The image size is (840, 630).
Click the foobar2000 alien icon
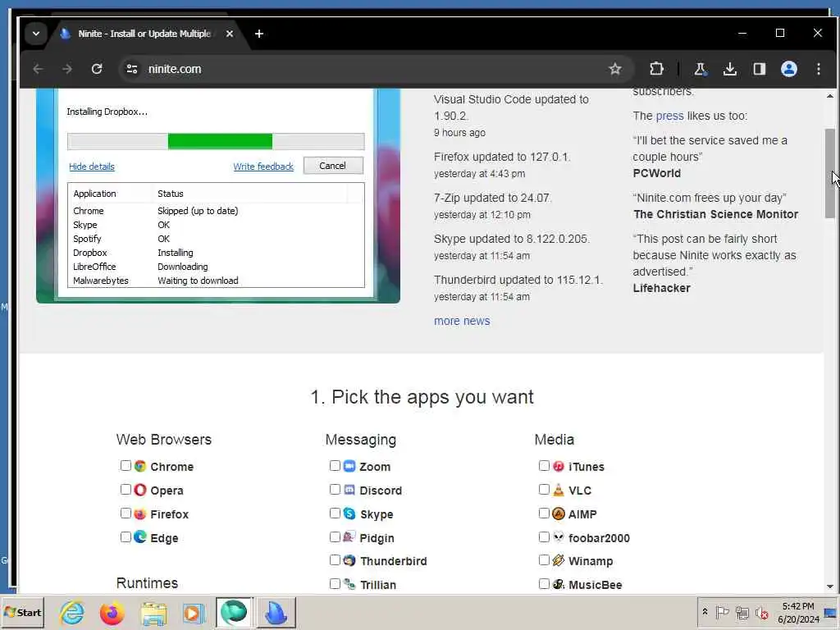(558, 536)
